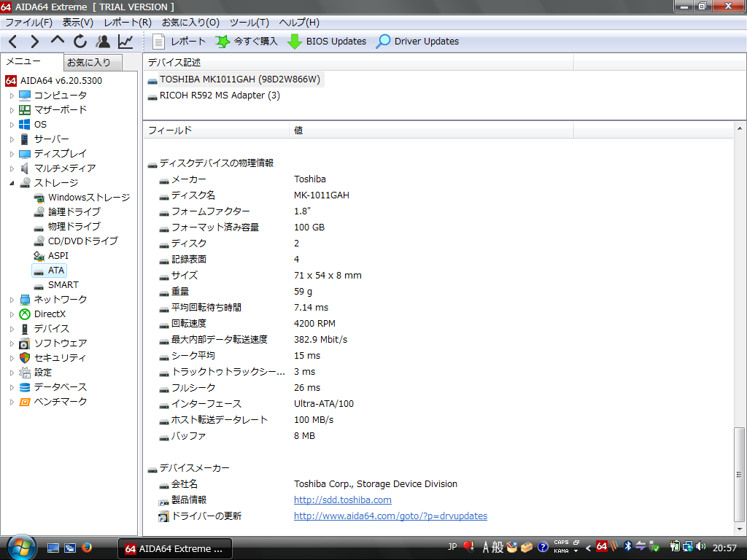Screen dimensions: 747x560
Task: Open the ヘルプ(H) menu
Action: [x=299, y=23]
